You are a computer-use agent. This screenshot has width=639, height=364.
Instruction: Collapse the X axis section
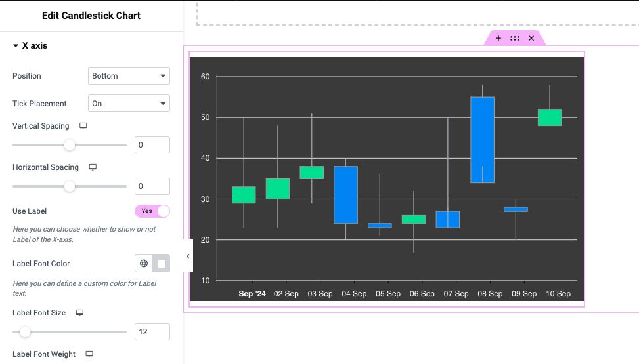(30, 46)
